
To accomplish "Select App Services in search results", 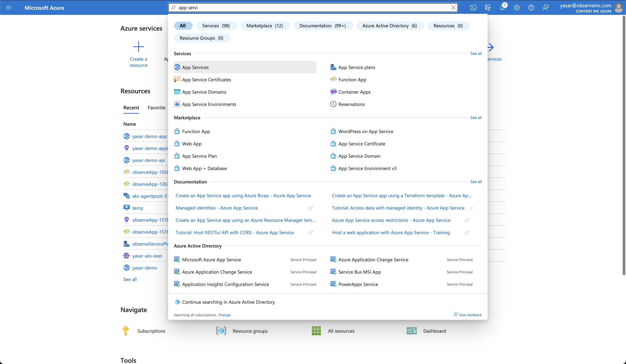I will (x=195, y=67).
